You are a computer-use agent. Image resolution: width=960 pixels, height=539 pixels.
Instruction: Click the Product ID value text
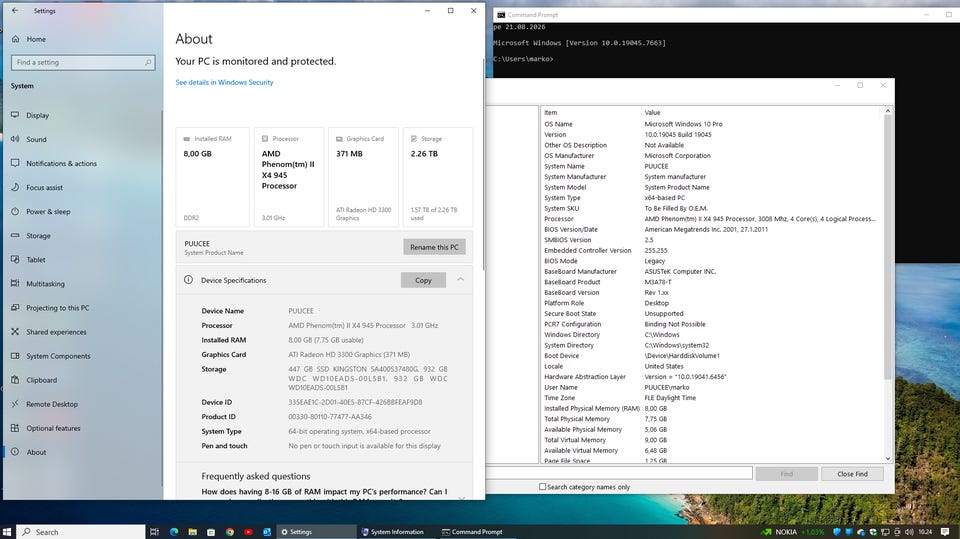click(x=330, y=416)
